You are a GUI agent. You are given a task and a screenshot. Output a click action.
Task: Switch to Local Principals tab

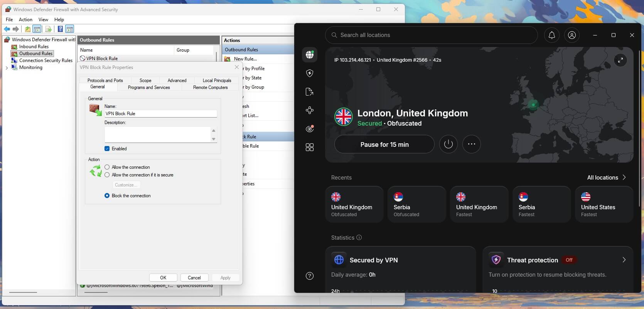tap(217, 81)
